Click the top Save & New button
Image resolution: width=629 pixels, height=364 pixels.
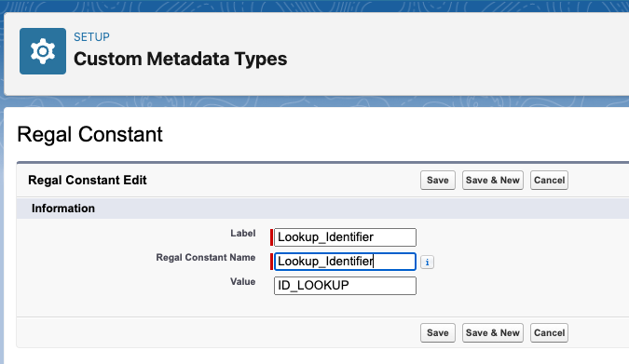pyautogui.click(x=493, y=181)
